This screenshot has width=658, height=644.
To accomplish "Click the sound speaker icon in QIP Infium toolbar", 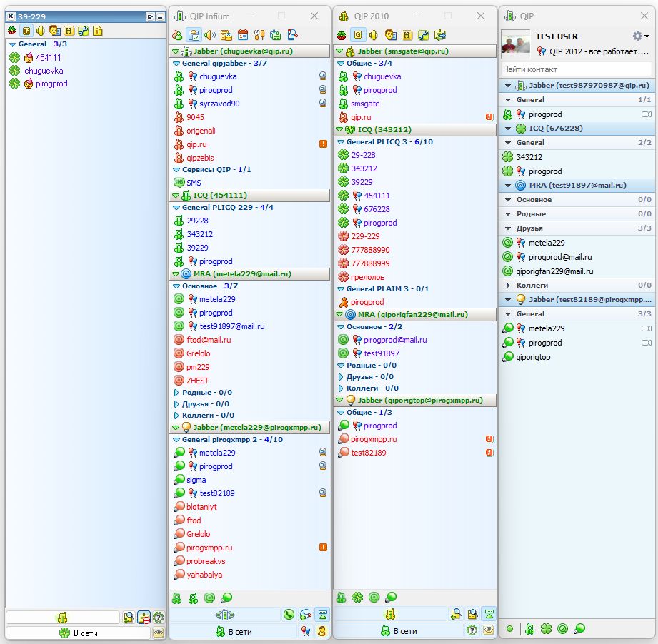I will [x=209, y=35].
